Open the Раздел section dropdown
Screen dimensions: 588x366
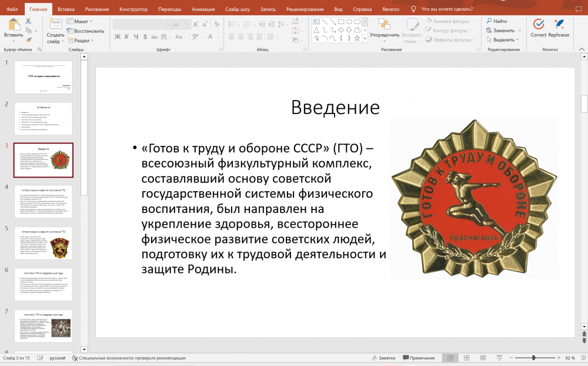coord(83,41)
